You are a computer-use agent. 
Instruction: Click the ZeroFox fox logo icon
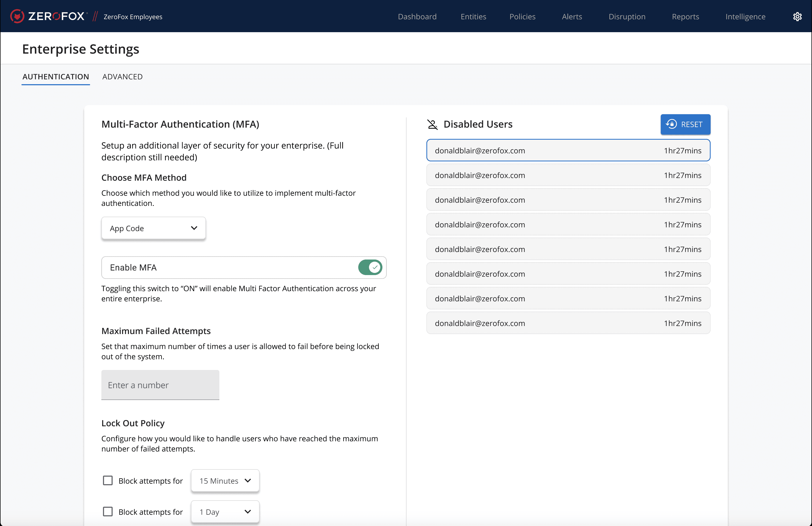coord(17,16)
